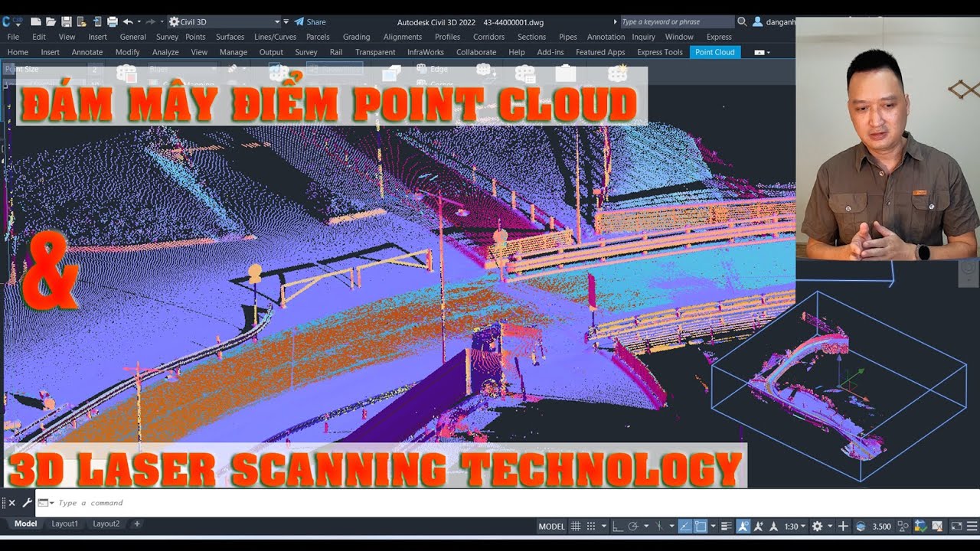Image resolution: width=980 pixels, height=551 pixels.
Task: Toggle the drawing grid display
Action: coord(576,527)
